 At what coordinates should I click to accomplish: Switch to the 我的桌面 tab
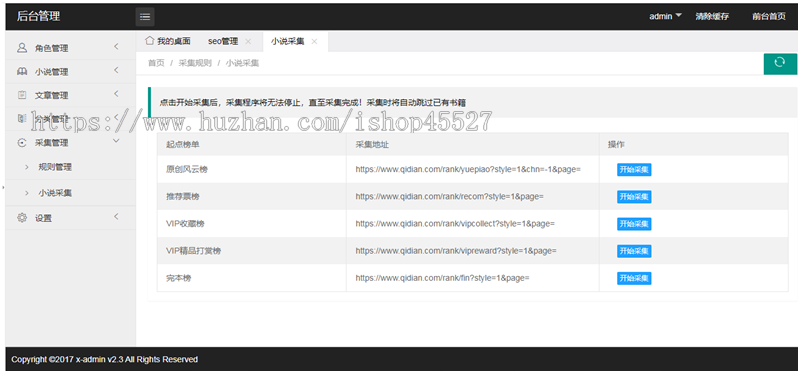coord(168,41)
